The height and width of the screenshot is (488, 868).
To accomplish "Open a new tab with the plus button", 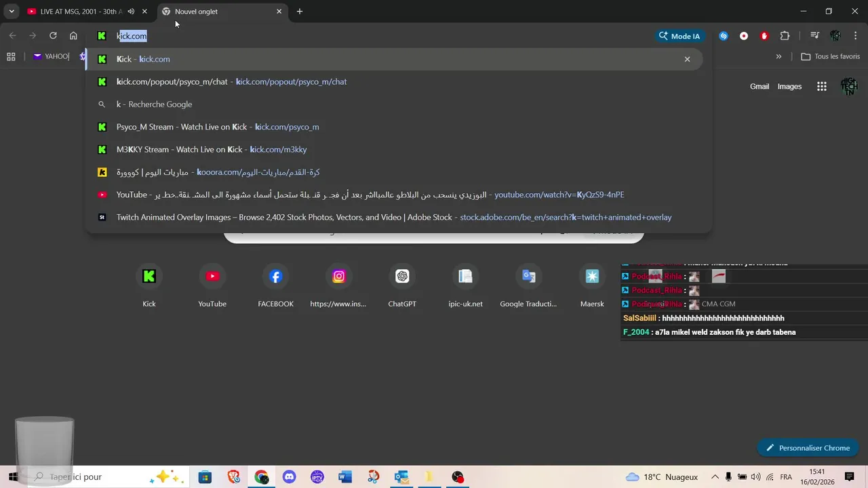I will click(300, 12).
